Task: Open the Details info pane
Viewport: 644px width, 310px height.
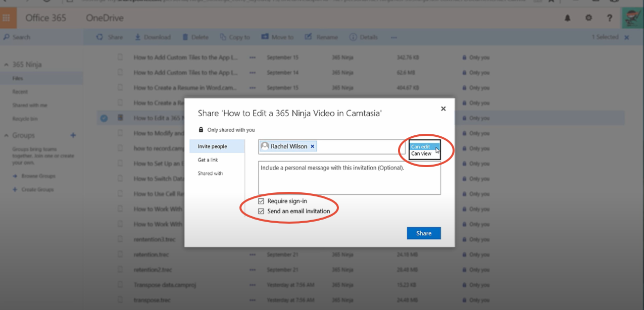Action: click(x=364, y=37)
